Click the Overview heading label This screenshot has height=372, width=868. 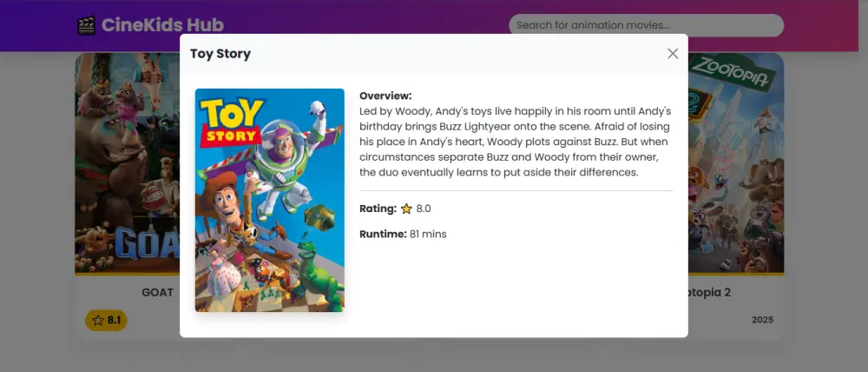[x=385, y=96]
